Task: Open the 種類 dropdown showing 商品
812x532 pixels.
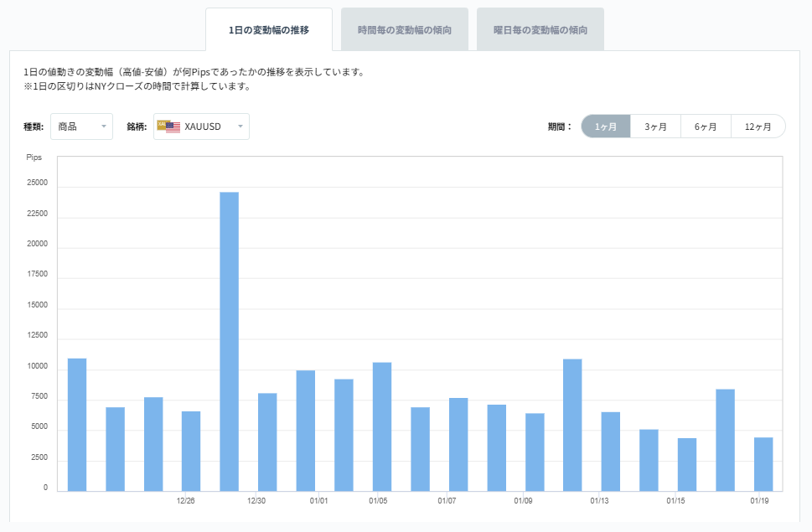Action: (81, 126)
